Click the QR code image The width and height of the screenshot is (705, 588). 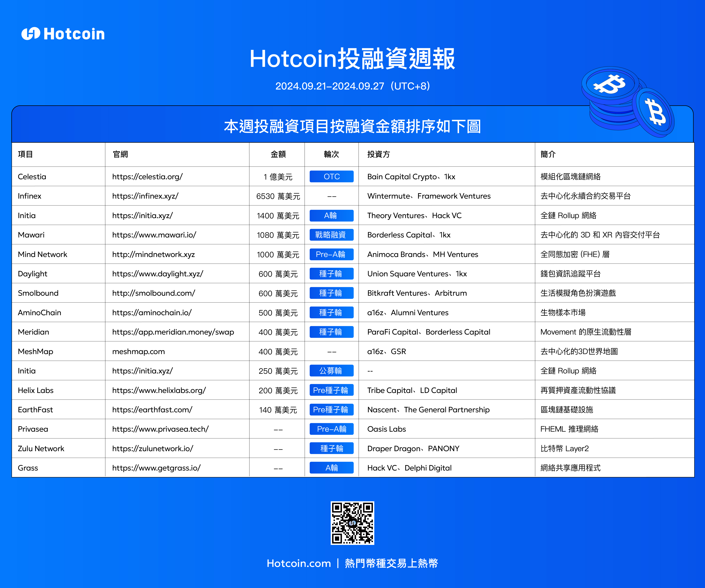click(352, 523)
